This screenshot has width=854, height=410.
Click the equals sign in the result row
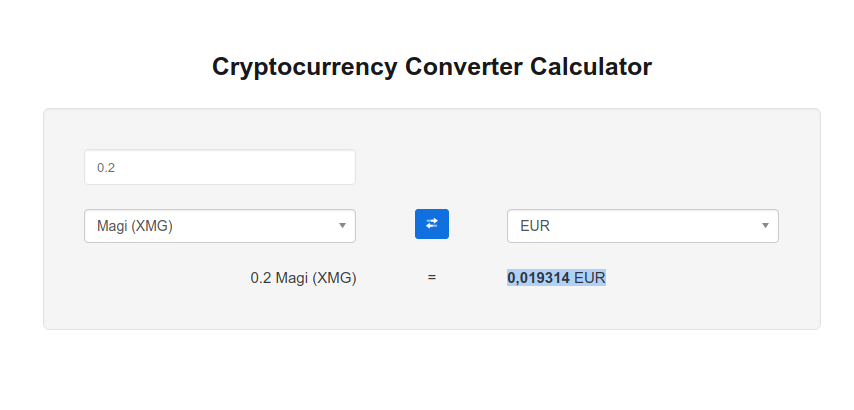[x=432, y=278]
